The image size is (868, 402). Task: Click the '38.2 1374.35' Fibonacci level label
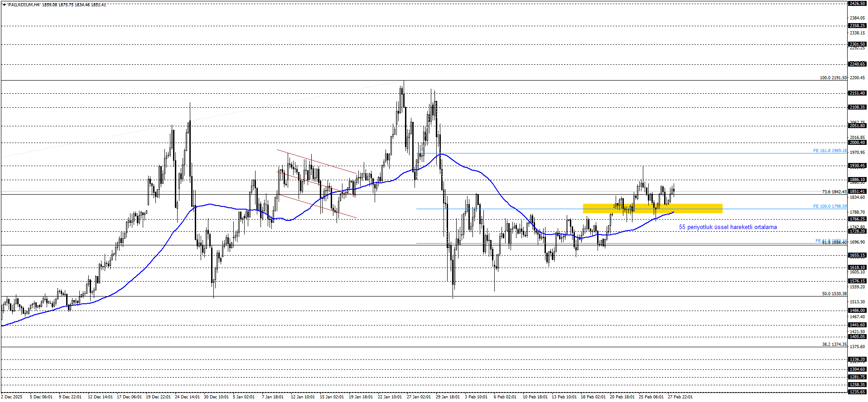click(x=834, y=345)
